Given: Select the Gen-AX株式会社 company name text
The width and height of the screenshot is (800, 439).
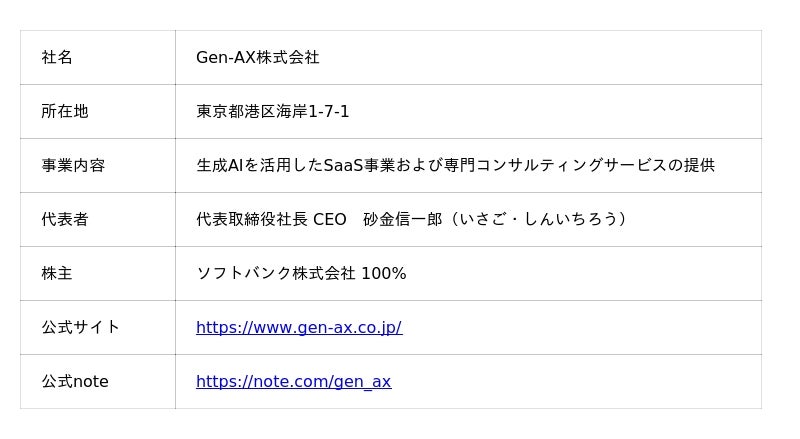Looking at the screenshot, I should click(257, 58).
